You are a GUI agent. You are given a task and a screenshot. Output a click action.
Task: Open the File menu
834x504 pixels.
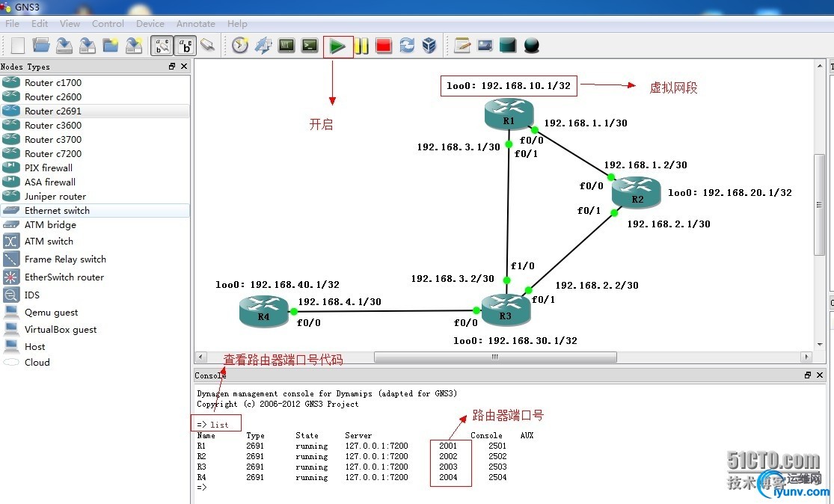(12, 23)
